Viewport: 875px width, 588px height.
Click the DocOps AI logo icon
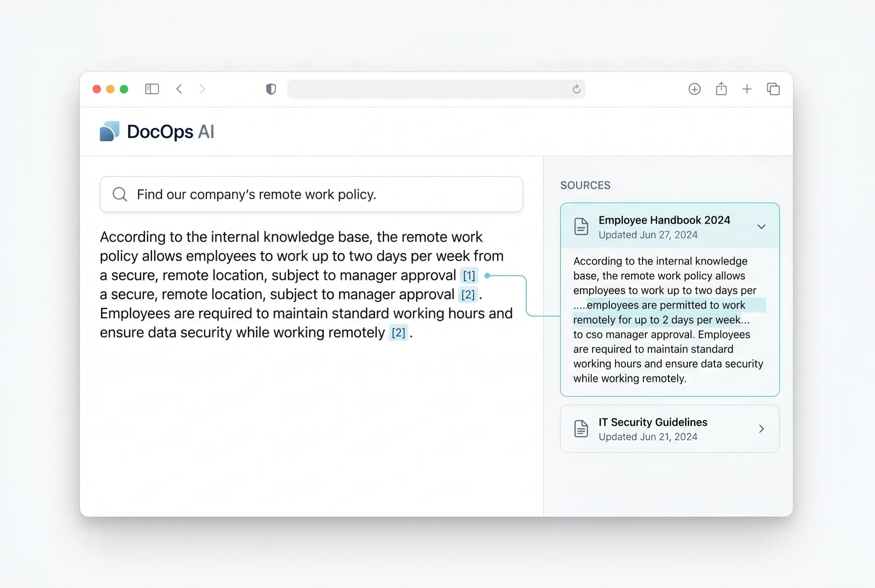click(109, 131)
